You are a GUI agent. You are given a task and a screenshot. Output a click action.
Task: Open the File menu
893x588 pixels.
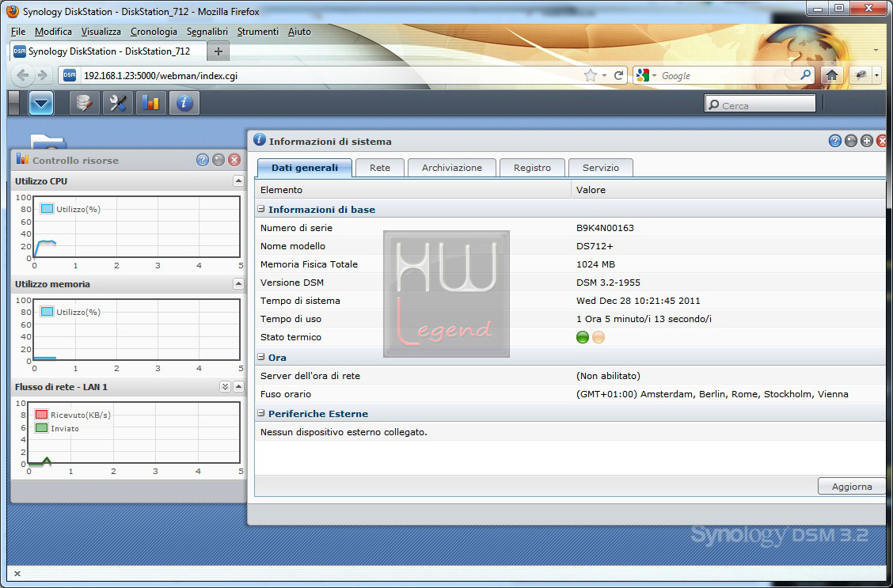17,32
